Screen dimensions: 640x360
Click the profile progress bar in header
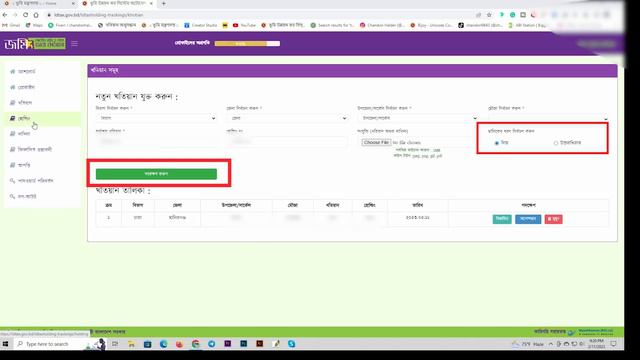click(x=247, y=43)
